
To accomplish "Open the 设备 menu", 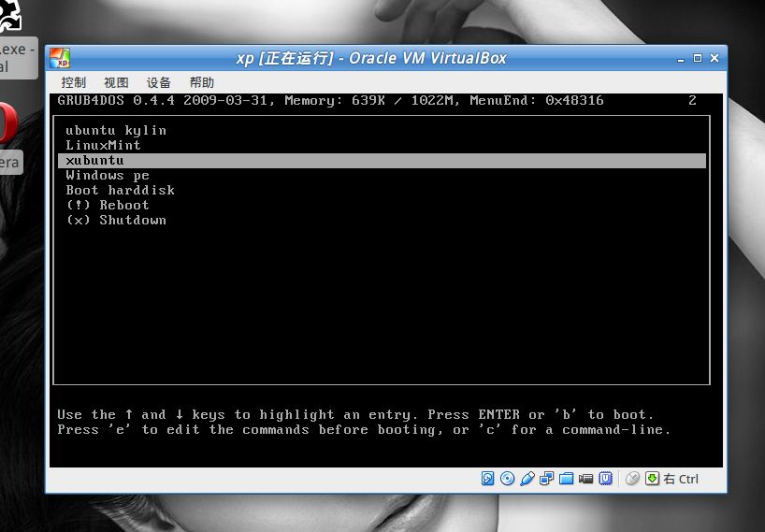I will coord(159,82).
